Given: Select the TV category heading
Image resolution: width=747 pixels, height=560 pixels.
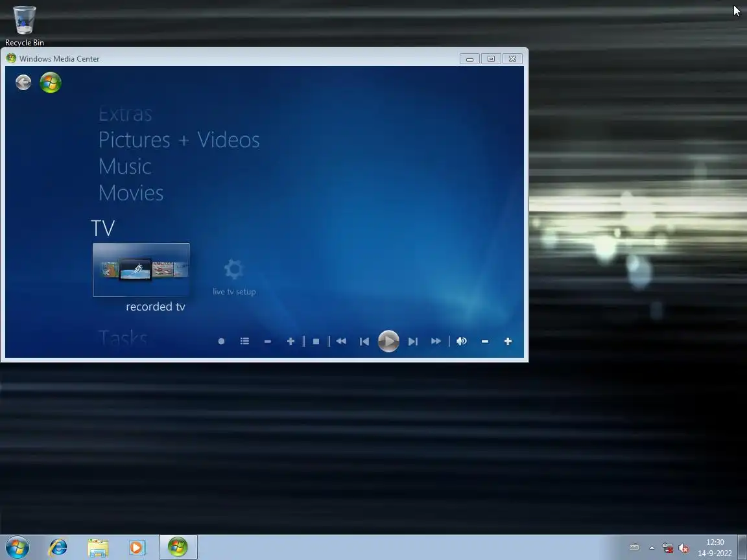Looking at the screenshot, I should coord(103,228).
